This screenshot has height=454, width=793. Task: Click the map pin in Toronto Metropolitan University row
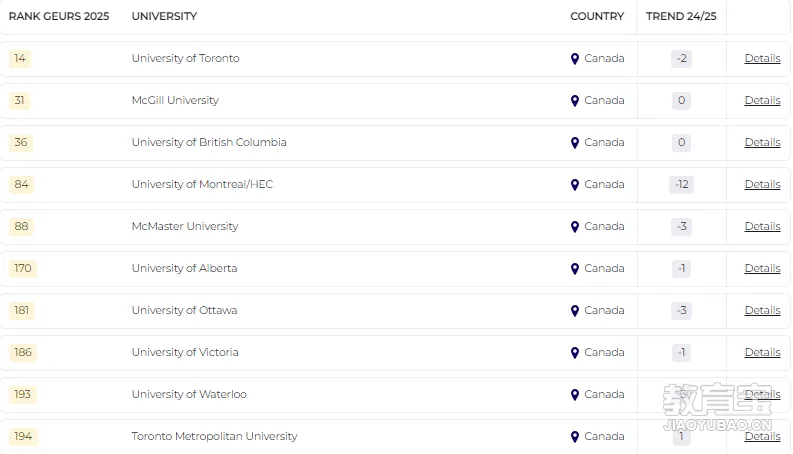tap(575, 436)
